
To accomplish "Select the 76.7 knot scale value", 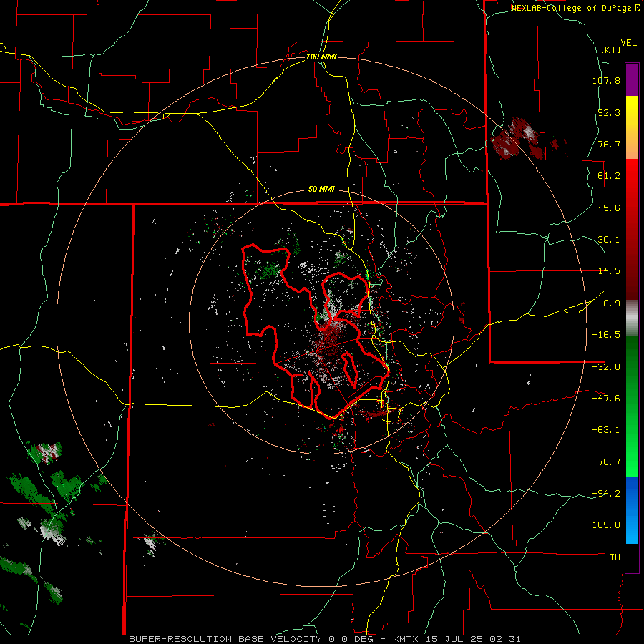I will (609, 144).
